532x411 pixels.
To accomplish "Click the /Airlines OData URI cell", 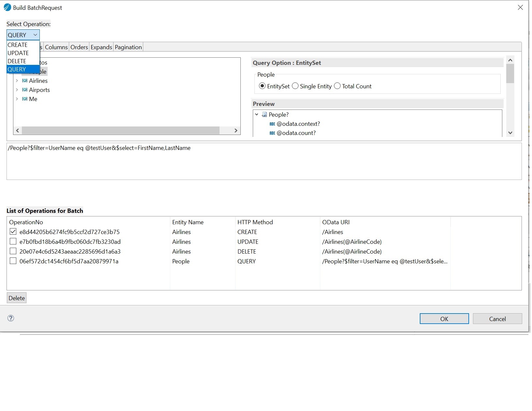I will point(333,232).
